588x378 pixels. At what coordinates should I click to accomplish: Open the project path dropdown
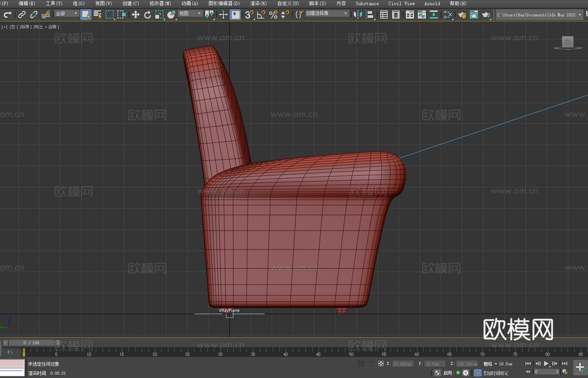coord(539,15)
